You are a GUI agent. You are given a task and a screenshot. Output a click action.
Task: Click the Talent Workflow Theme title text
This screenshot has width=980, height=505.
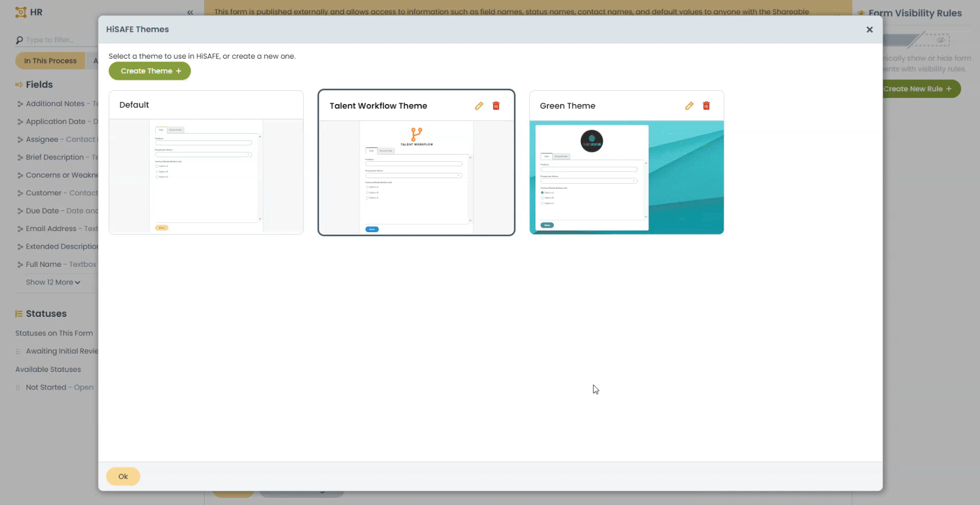click(378, 106)
